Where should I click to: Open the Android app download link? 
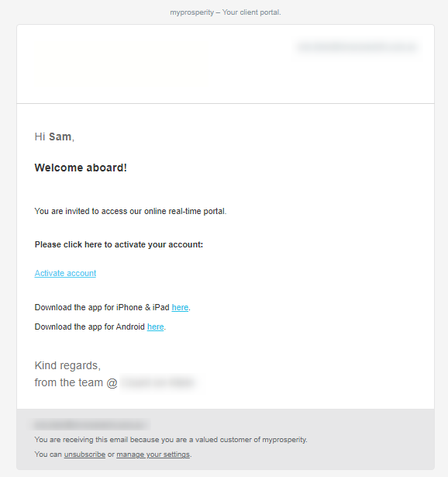click(155, 327)
